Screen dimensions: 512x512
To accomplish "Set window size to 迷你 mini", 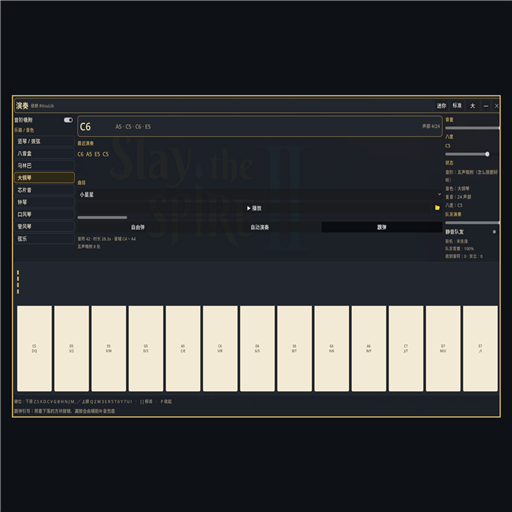I will pyautogui.click(x=441, y=106).
